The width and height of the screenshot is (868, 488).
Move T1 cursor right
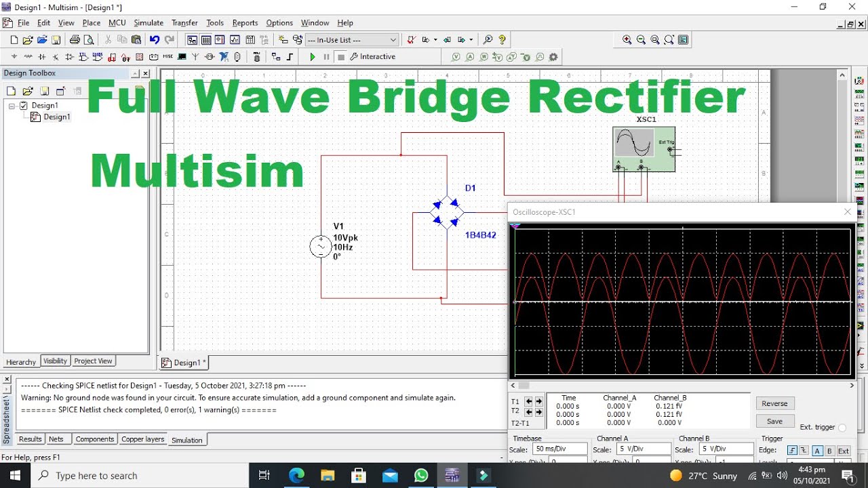point(539,401)
